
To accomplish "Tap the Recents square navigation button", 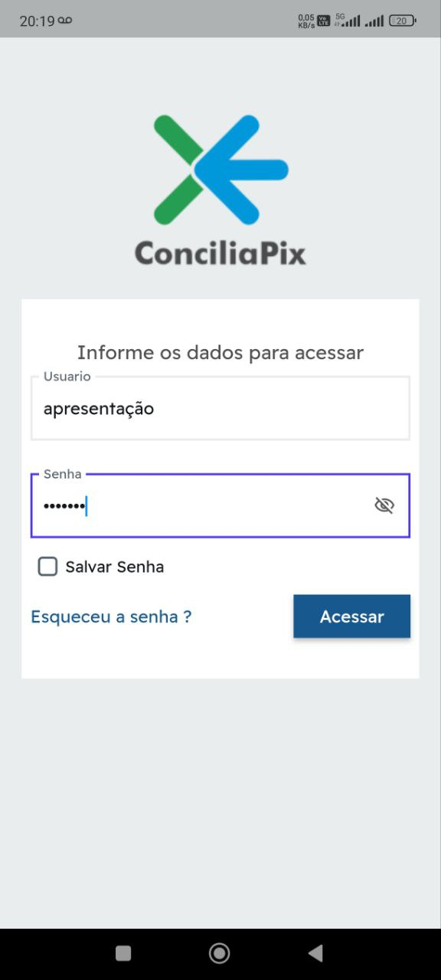I will (122, 952).
